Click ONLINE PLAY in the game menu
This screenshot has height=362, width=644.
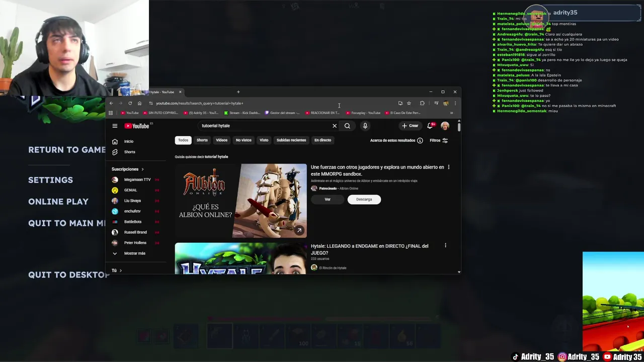(58, 202)
